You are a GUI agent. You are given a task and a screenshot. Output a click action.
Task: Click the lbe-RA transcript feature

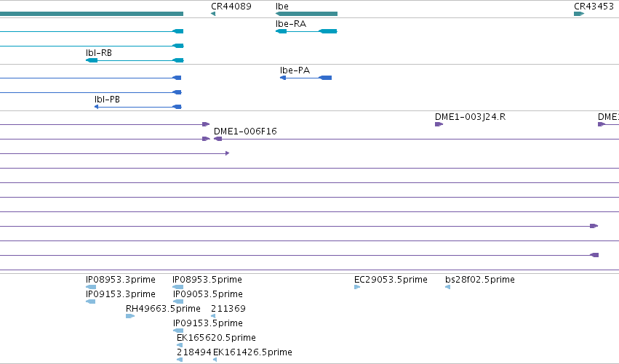(306, 31)
